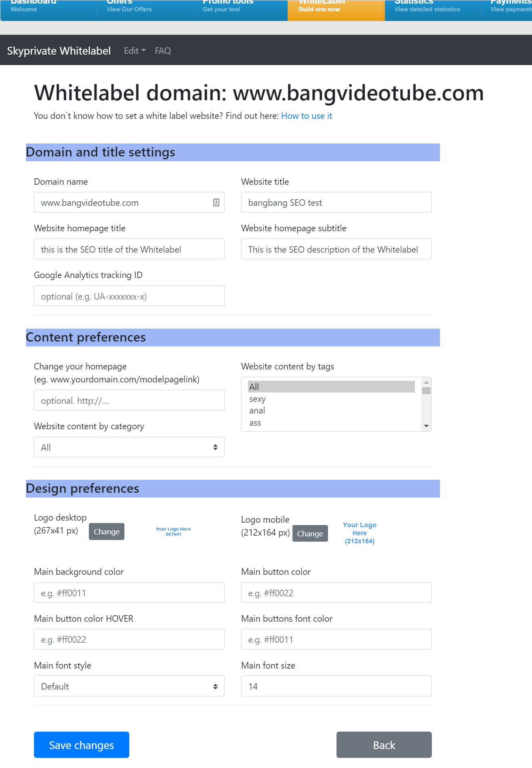Click Change button for Logo desktop
Viewport: 532px width, 768px height.
107,532
